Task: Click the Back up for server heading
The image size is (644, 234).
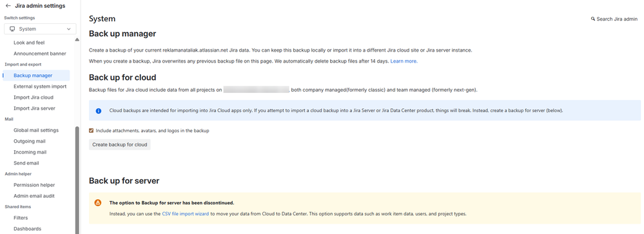Action: (124, 180)
